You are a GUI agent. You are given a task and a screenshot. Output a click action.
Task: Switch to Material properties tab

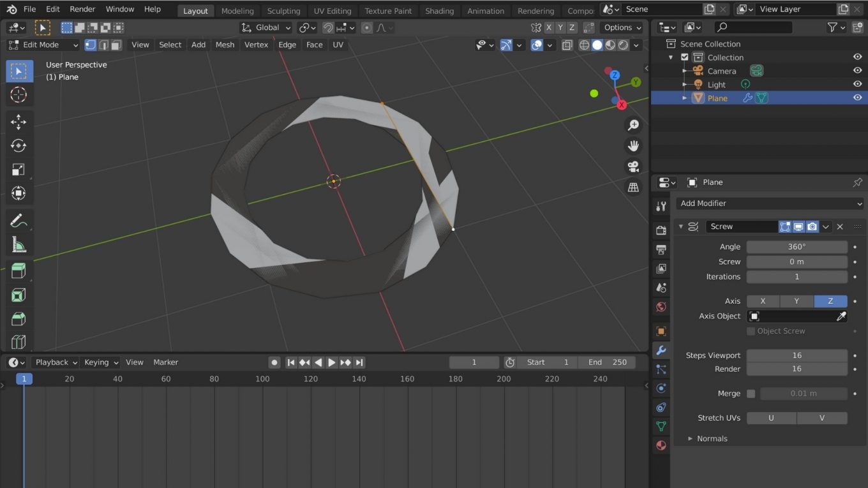point(661,445)
